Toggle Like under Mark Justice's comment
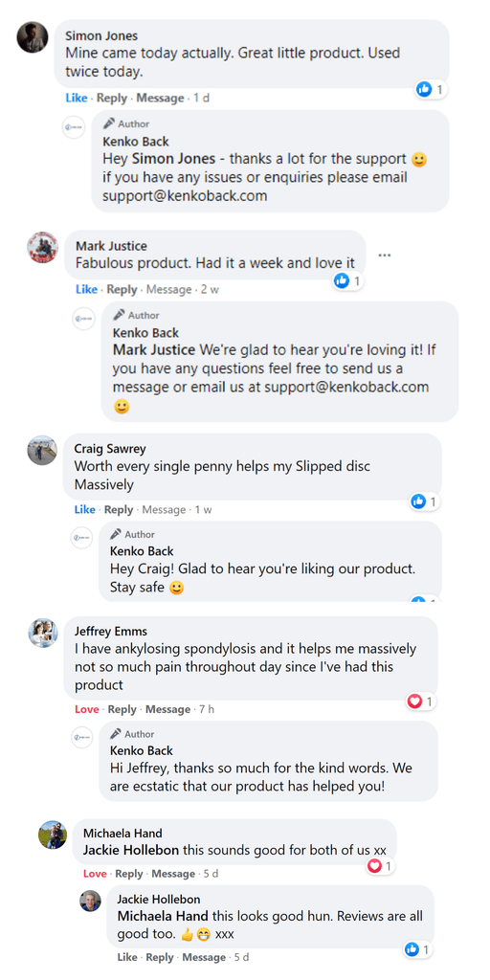This screenshot has height=980, width=490. [86, 289]
